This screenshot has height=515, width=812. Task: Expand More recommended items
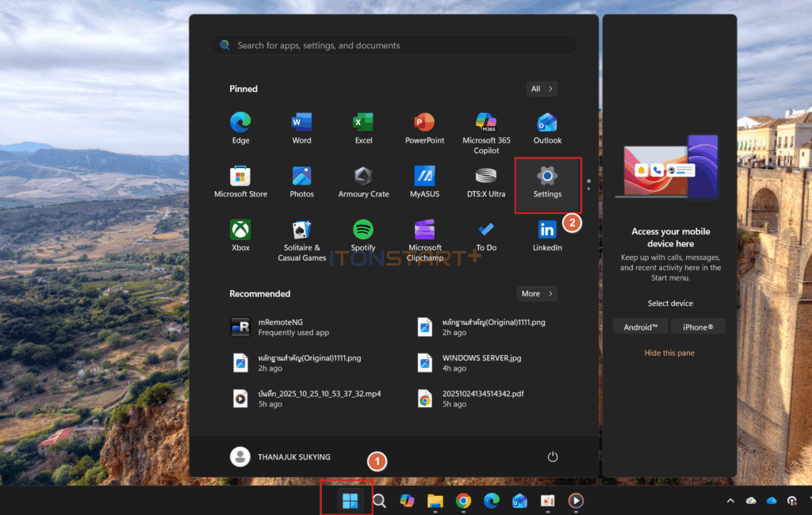click(x=537, y=294)
